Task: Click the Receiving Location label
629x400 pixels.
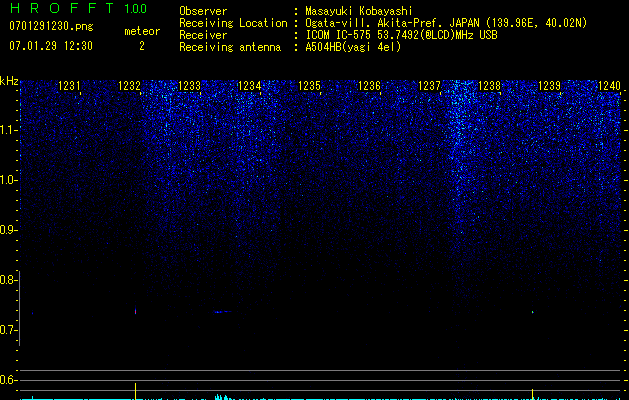Action: tap(233, 23)
